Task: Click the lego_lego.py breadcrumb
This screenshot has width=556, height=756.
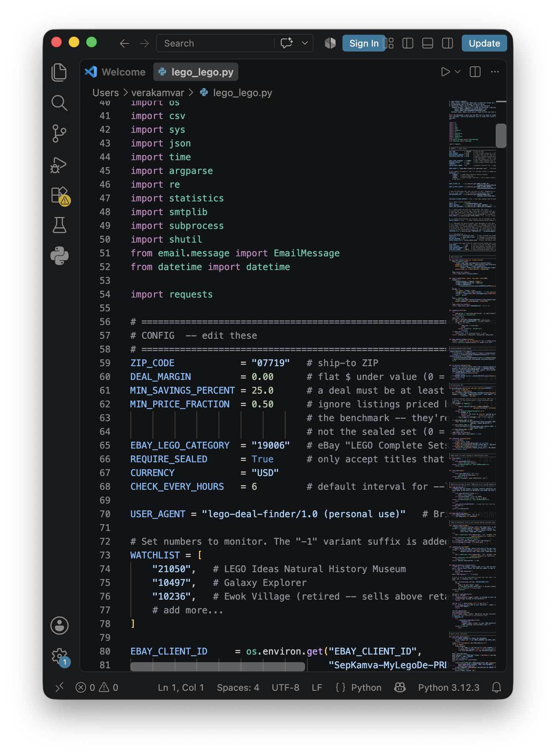Action: pyautogui.click(x=243, y=93)
